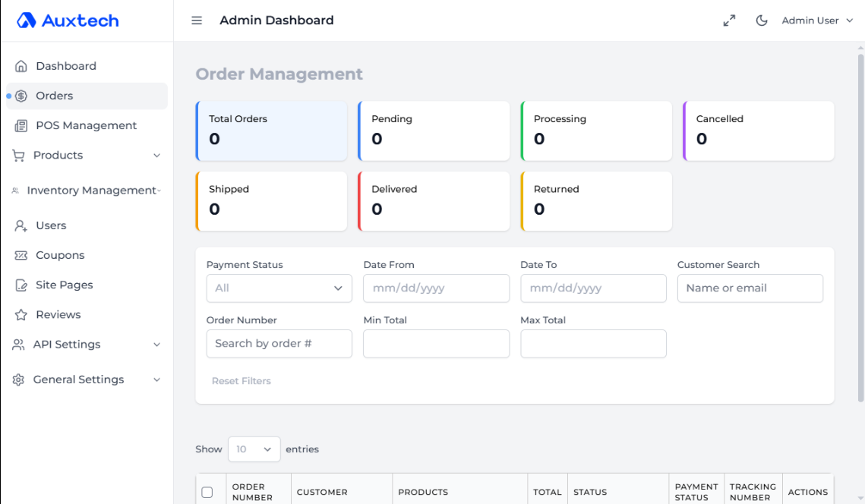Click the Site Pages icon
Image resolution: width=865 pixels, height=504 pixels.
tap(21, 285)
